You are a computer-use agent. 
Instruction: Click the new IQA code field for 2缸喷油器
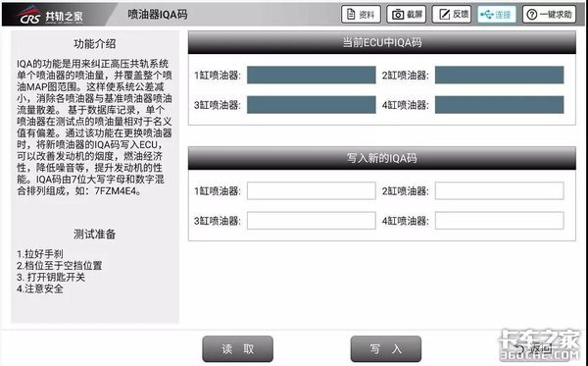[499, 190]
